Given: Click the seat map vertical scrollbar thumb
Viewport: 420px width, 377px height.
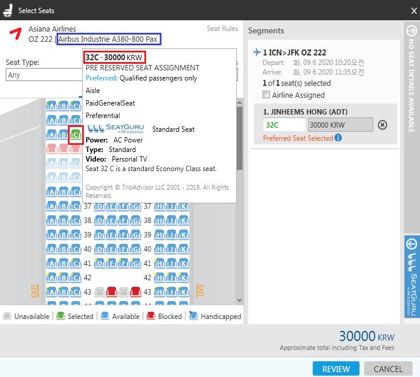Looking at the screenshot, I should point(240,137).
